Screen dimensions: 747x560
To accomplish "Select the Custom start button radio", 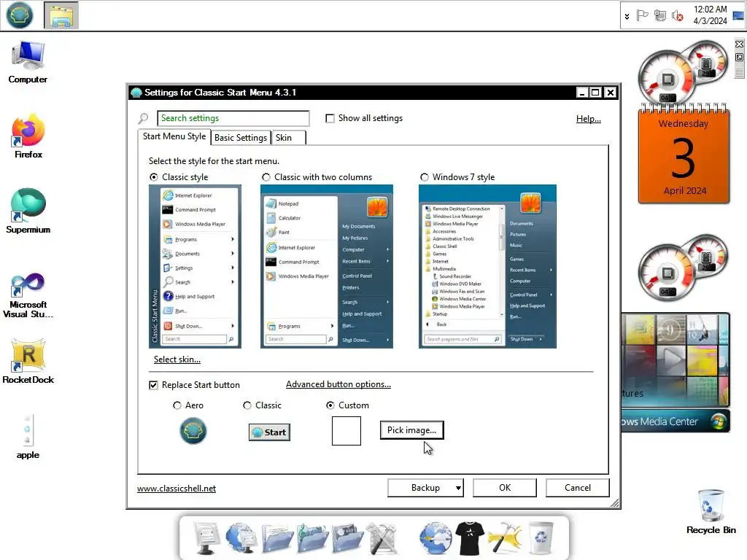I will [330, 405].
